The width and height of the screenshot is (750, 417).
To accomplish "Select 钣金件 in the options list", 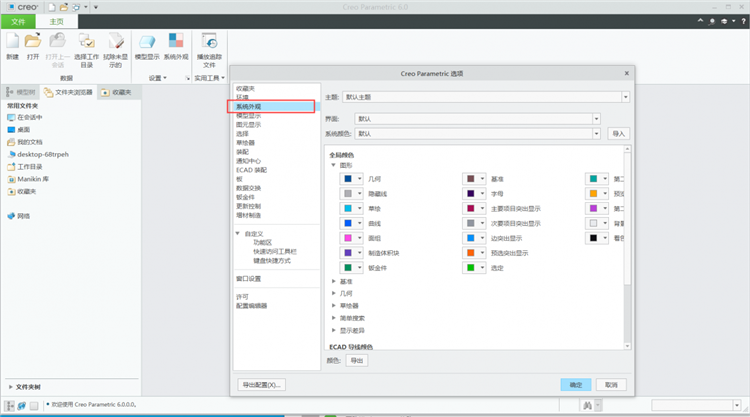I will (245, 197).
